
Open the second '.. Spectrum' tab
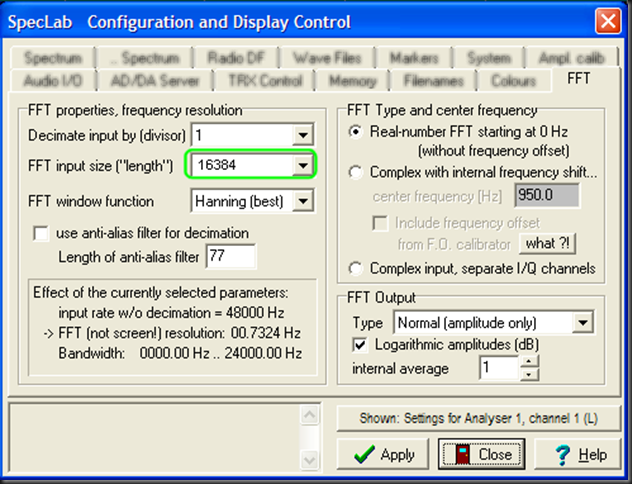(145, 58)
